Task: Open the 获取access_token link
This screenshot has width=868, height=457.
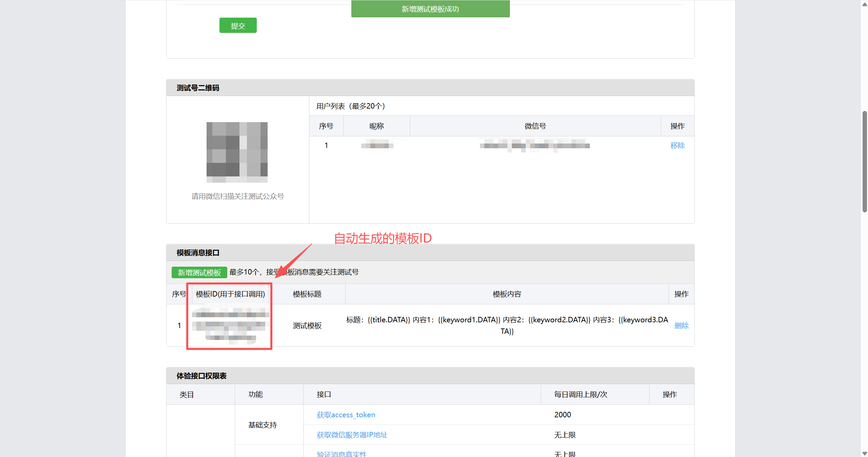Action: (x=346, y=415)
